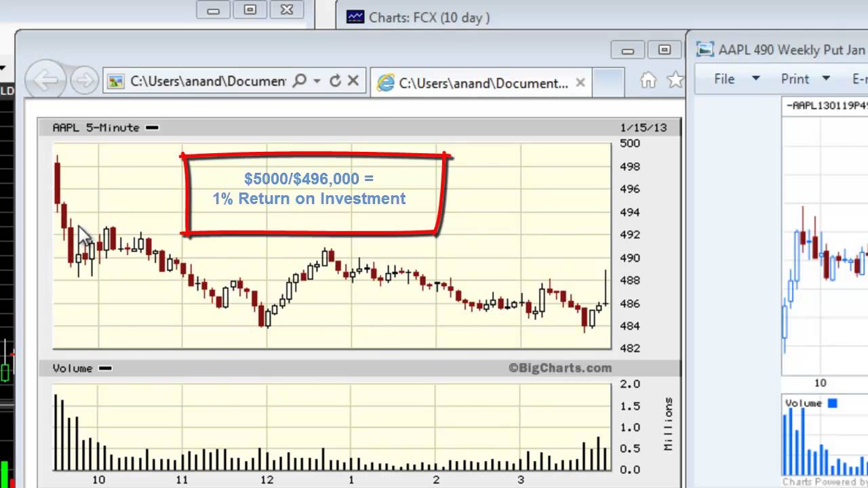Viewport: 868px width, 488px height.
Task: Click the Volume panel label
Action: click(x=73, y=368)
